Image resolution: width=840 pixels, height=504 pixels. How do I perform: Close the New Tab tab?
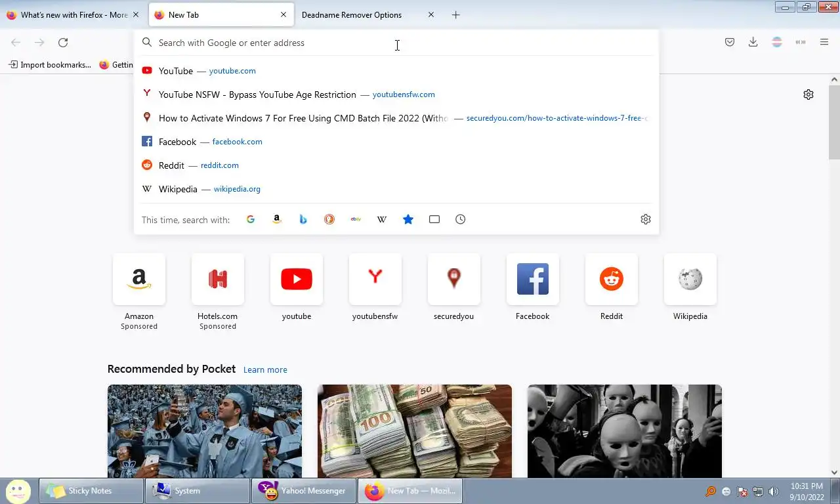pos(283,14)
